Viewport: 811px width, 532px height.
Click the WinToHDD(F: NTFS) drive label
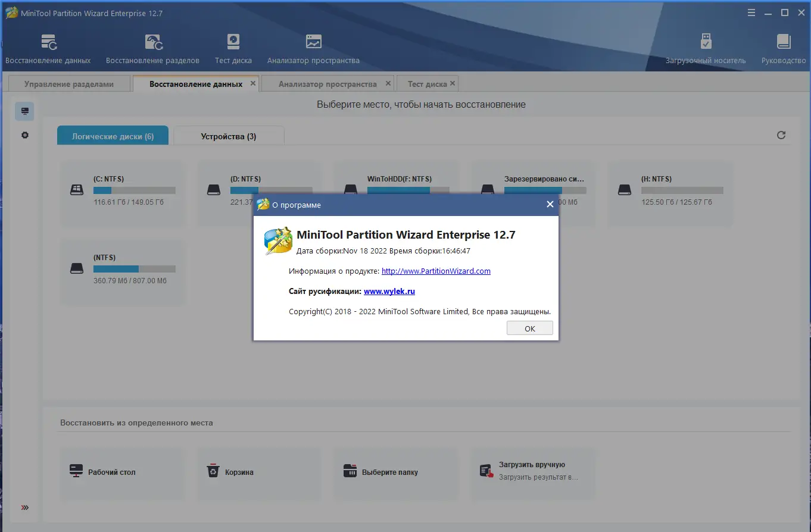(400, 179)
